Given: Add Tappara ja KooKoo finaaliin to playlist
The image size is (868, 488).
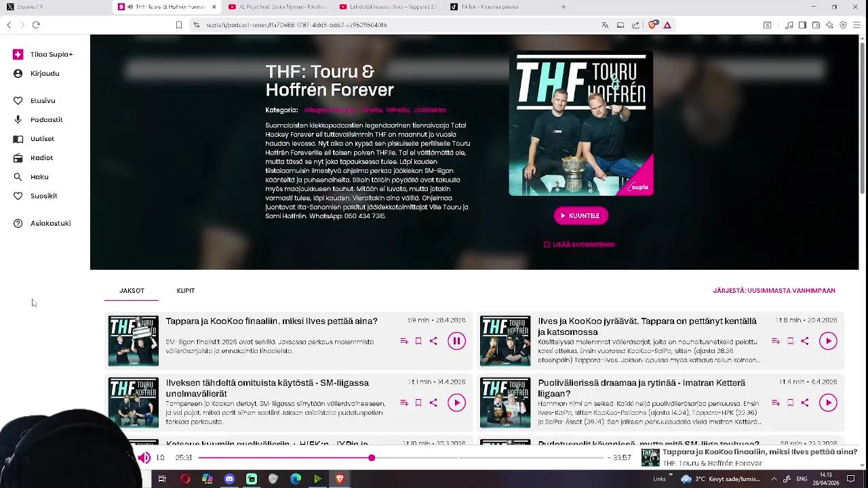Looking at the screenshot, I should coord(404,341).
